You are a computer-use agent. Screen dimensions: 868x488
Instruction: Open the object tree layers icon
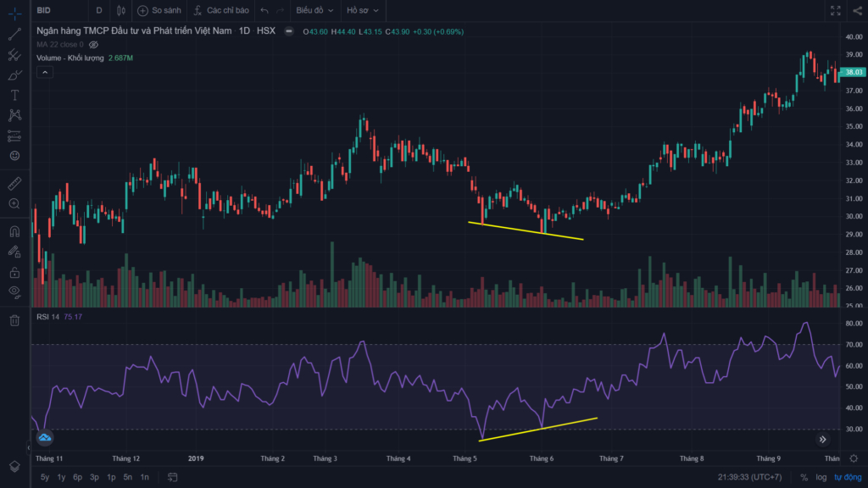(15, 467)
